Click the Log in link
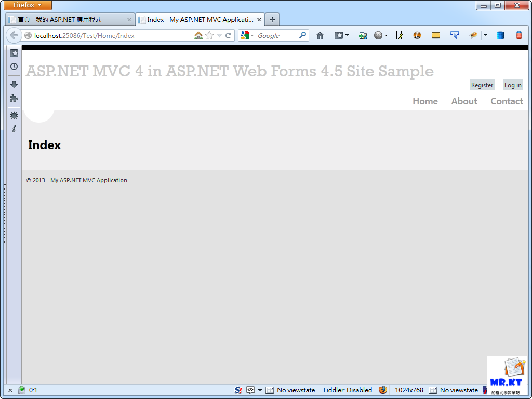532x399 pixels. click(x=513, y=85)
